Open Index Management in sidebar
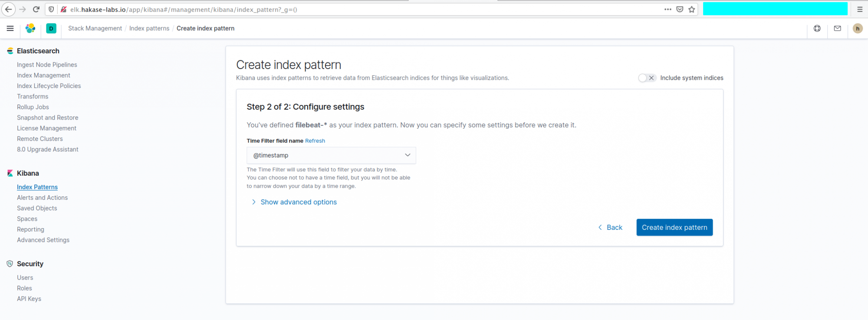The image size is (868, 320). coord(43,75)
